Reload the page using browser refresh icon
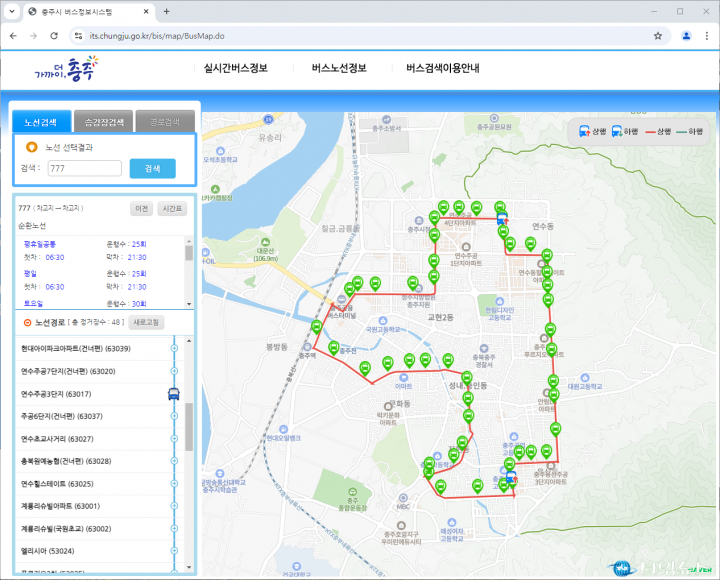 point(54,35)
